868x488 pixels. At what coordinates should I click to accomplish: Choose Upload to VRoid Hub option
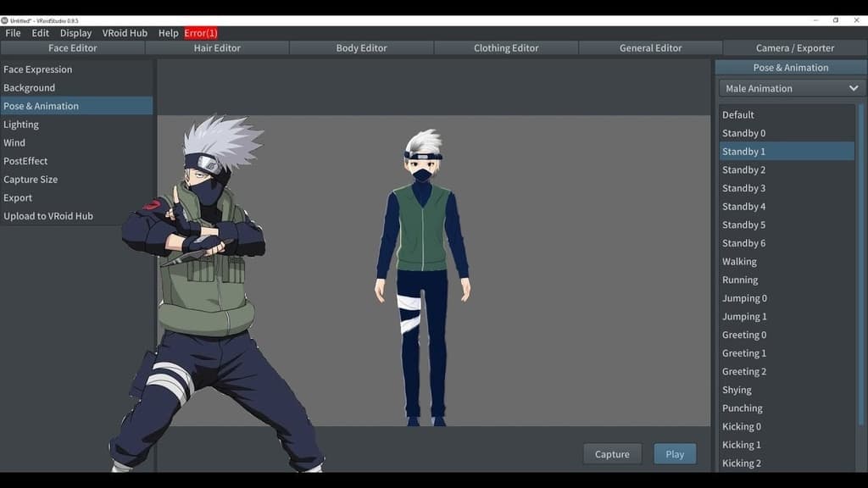pyautogui.click(x=48, y=216)
